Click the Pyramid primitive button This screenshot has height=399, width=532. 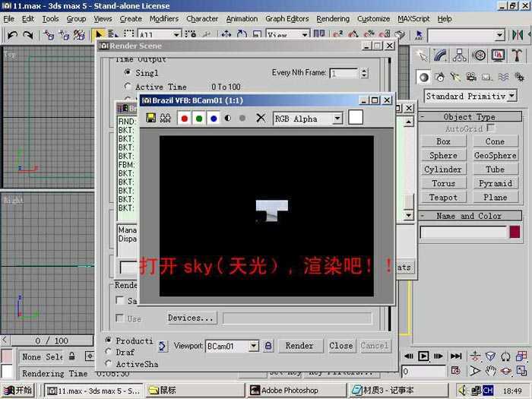496,183
